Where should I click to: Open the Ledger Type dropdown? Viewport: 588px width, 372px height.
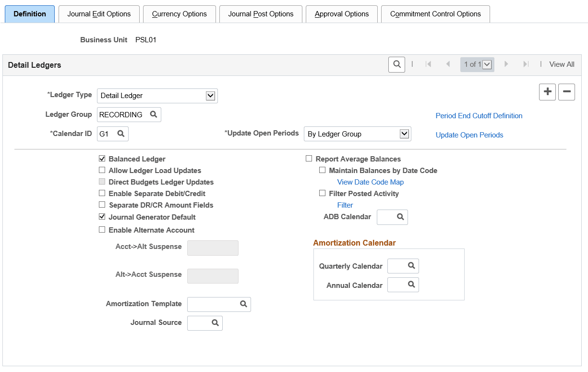(210, 96)
